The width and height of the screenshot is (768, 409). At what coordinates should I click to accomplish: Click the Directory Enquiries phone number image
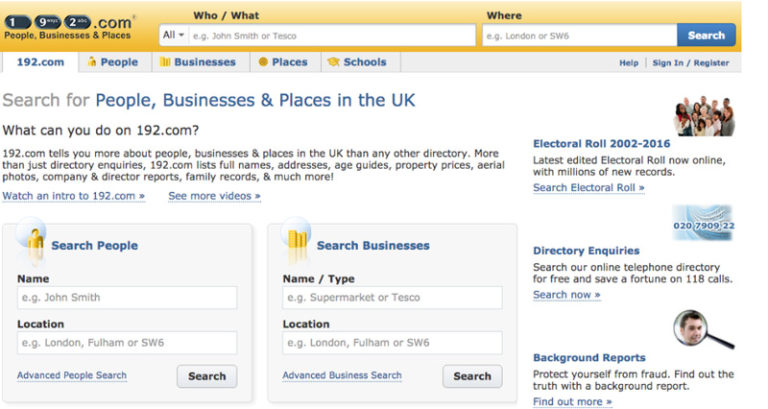(702, 223)
